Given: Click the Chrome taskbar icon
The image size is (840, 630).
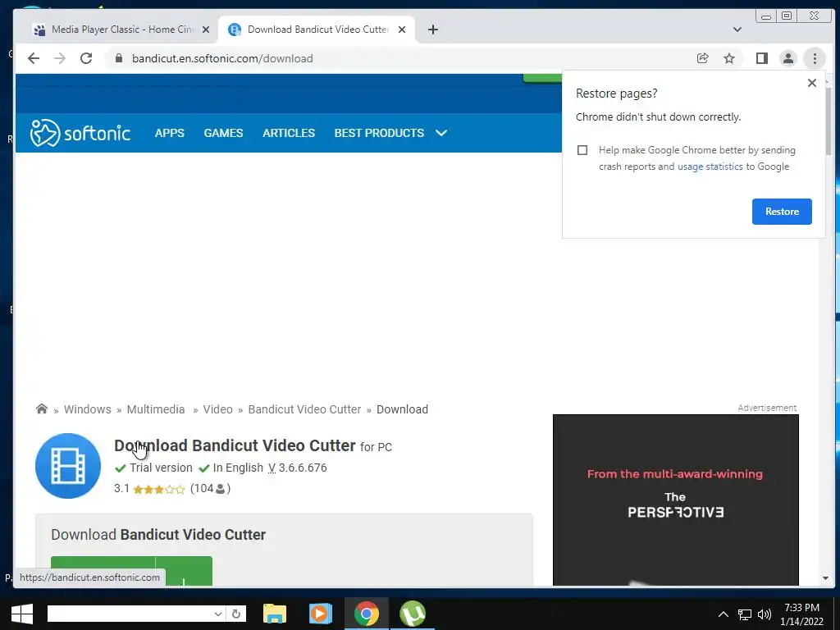Looking at the screenshot, I should (x=367, y=614).
